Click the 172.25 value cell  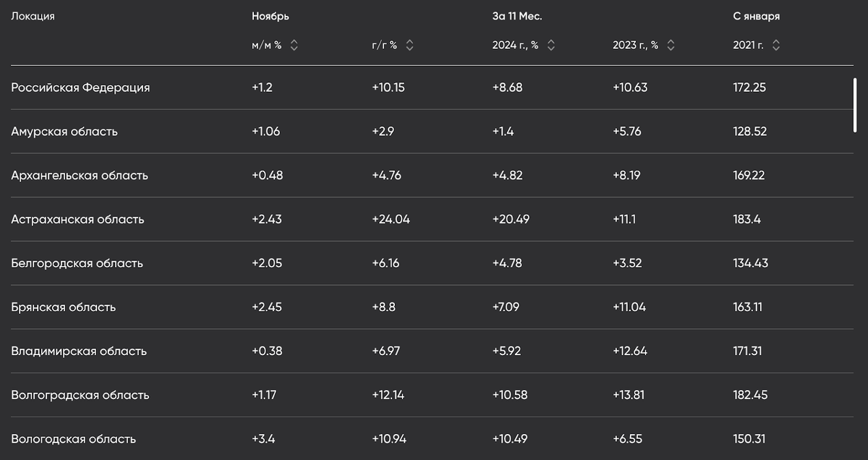tap(749, 88)
